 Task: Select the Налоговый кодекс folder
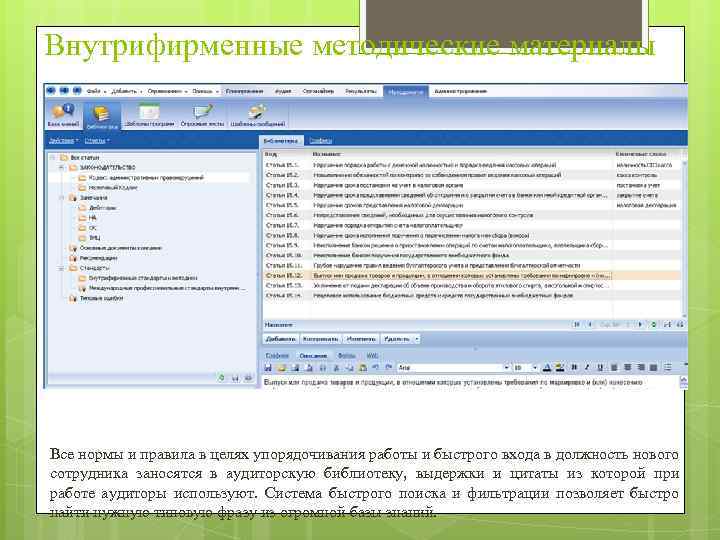[x=108, y=188]
